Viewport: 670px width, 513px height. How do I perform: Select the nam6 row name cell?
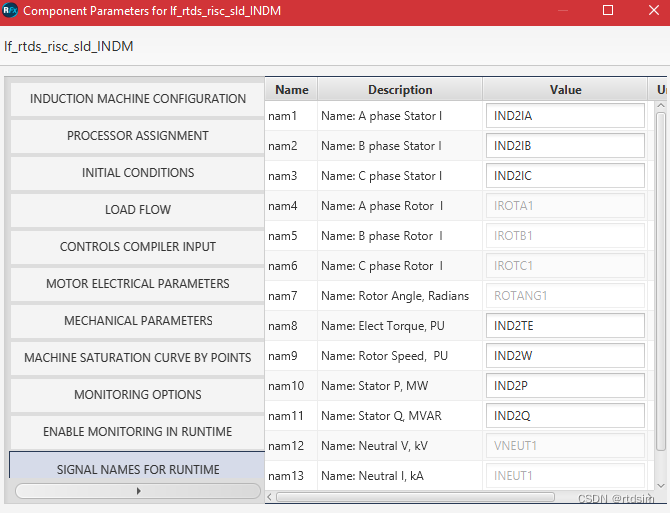(x=291, y=266)
